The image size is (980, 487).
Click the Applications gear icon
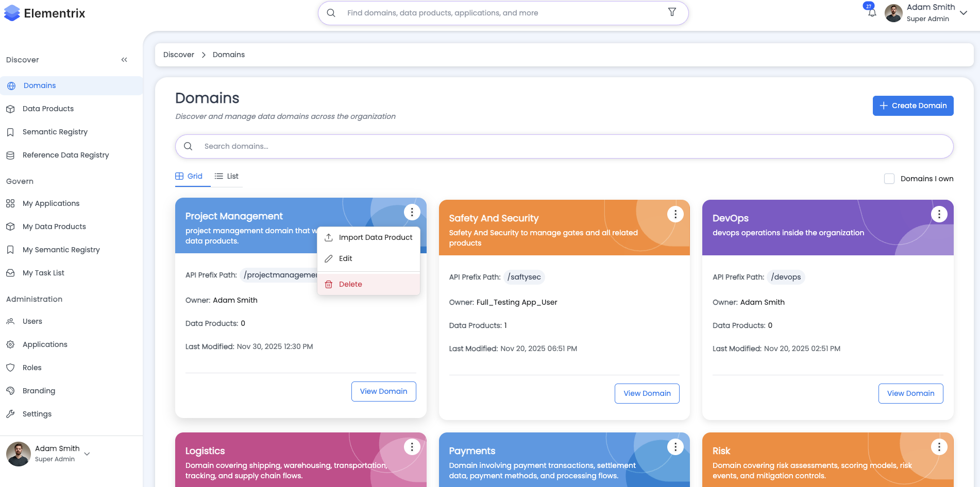10,344
